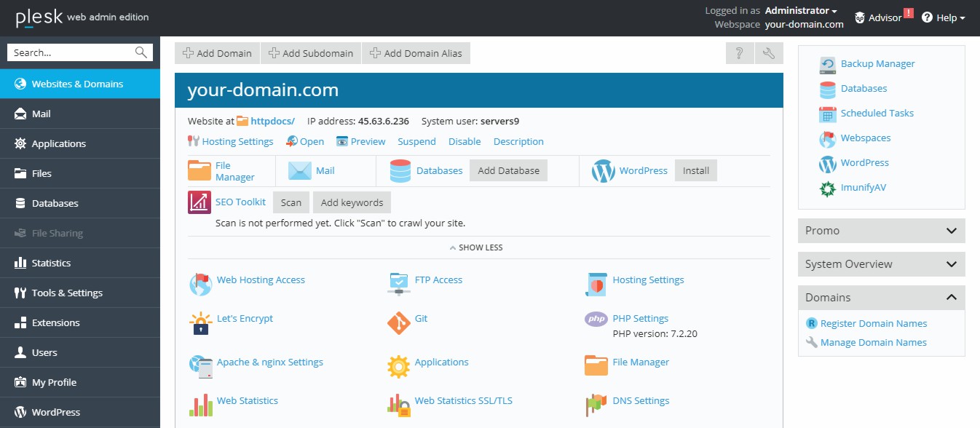980x428 pixels.
Task: Click the IP address 45.63.6.236 text
Action: (x=383, y=122)
